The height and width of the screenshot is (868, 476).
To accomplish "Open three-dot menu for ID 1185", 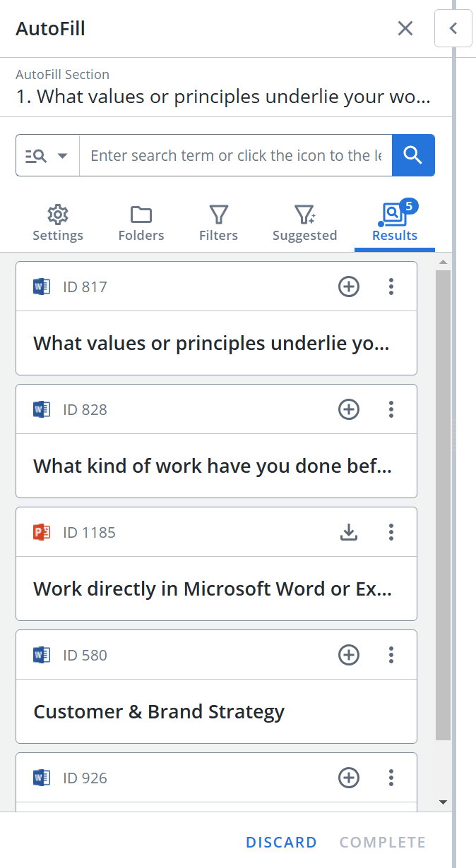I will (x=391, y=532).
